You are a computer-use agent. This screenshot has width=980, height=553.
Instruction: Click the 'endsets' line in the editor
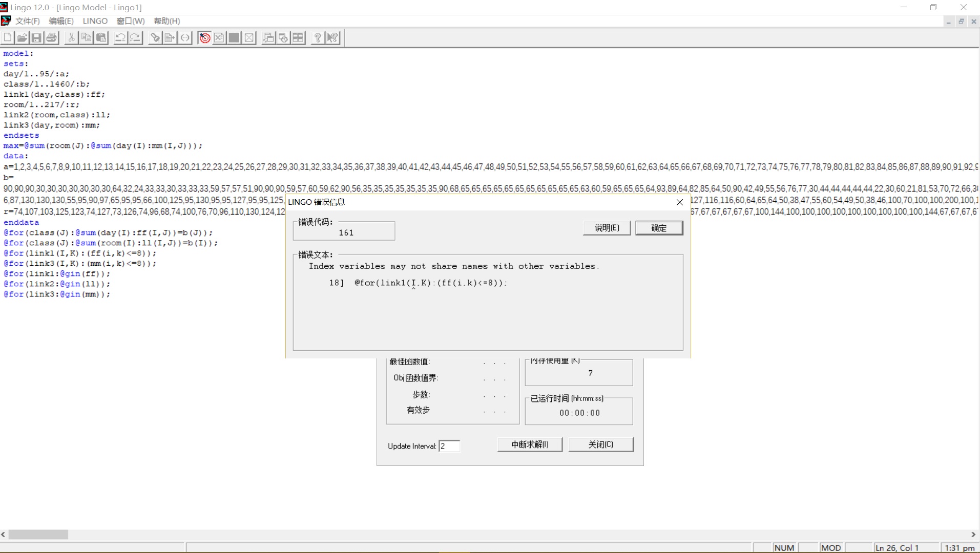[21, 135]
